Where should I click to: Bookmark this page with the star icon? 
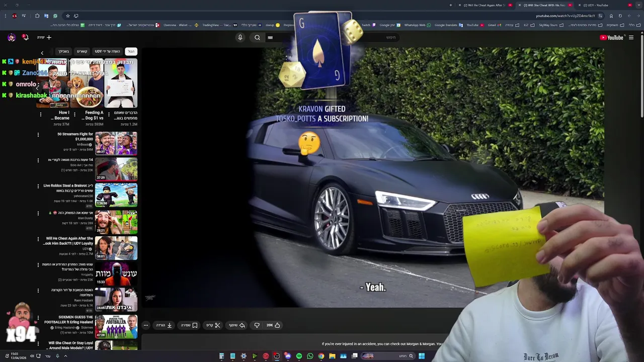point(67,16)
